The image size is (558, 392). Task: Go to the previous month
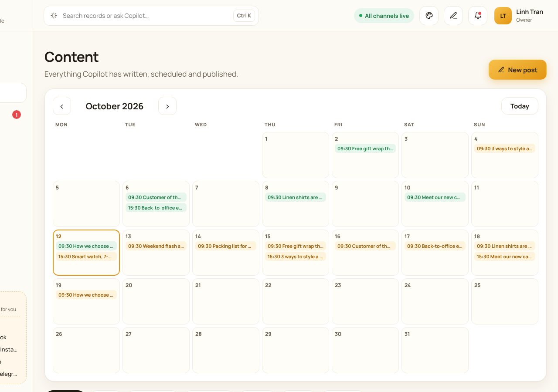point(62,106)
